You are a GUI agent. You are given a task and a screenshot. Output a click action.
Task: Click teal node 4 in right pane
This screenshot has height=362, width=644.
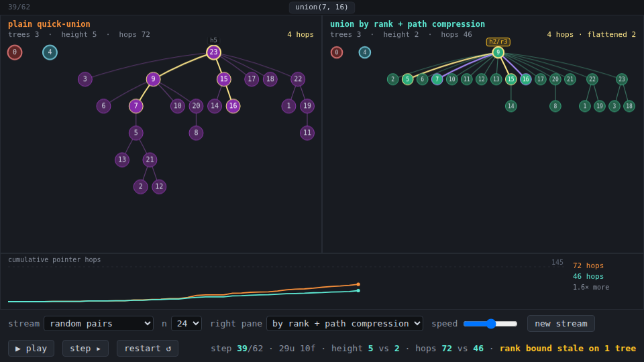365,52
